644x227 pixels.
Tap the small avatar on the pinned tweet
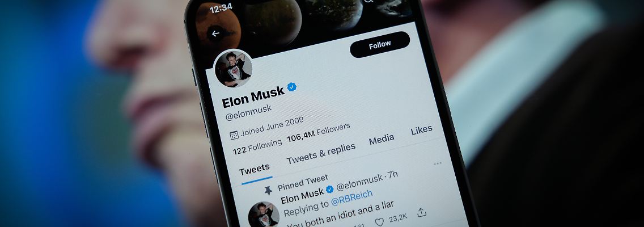264,215
